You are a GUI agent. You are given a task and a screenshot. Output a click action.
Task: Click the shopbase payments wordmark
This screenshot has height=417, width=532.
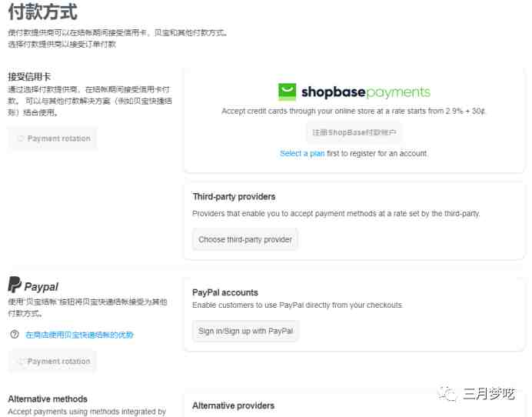366,92
